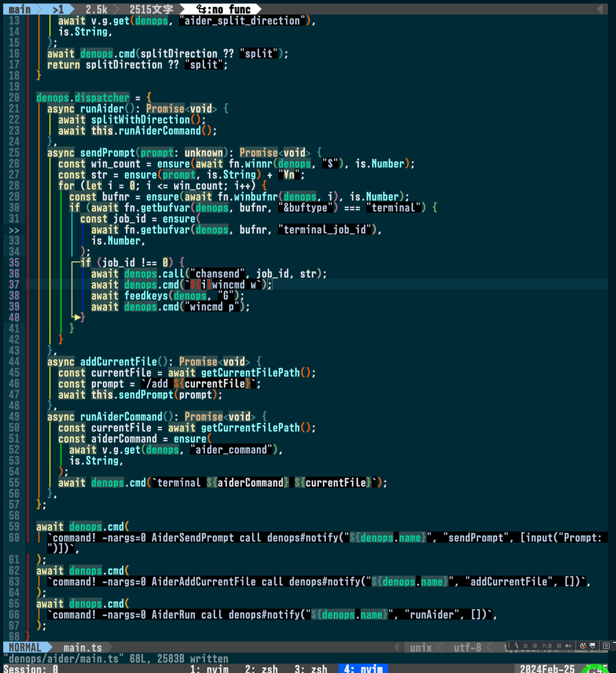Switch to tmux window '3: zsh'

(x=311, y=668)
